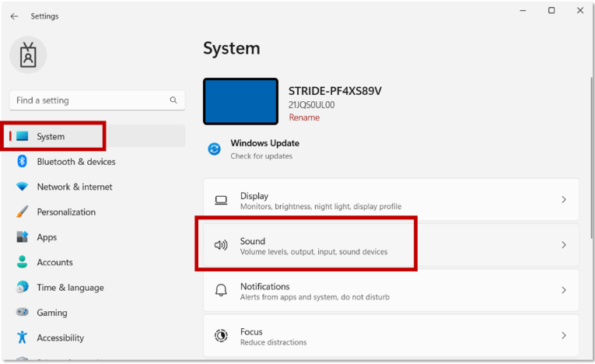Screen dimensions: 595x364
Task: Open the Sound settings row
Action: click(x=391, y=245)
